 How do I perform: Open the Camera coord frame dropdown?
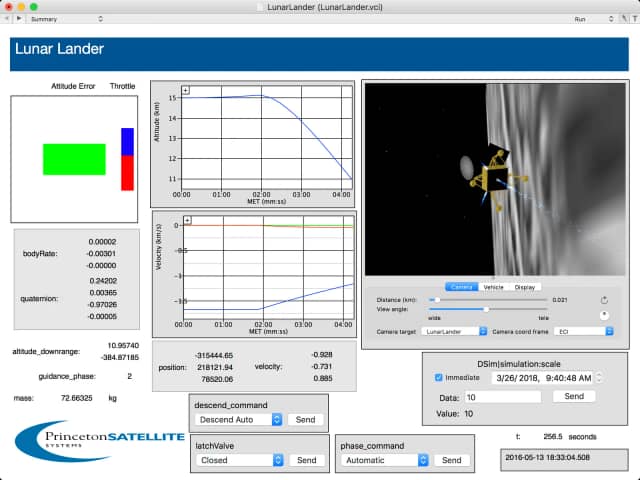tap(584, 331)
